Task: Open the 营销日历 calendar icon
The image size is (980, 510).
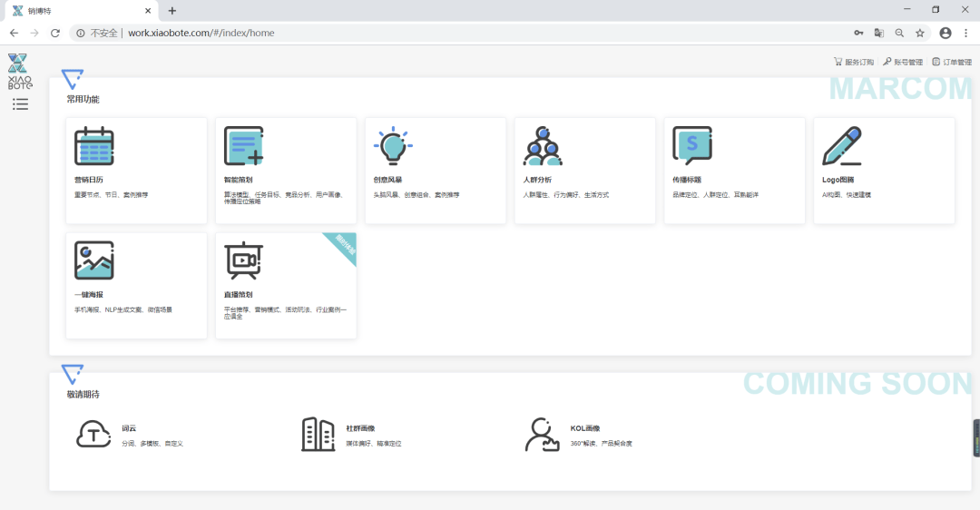Action: (93, 145)
